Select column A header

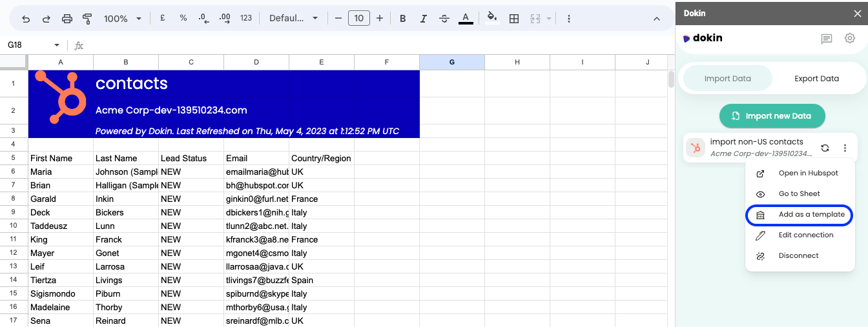pyautogui.click(x=61, y=62)
